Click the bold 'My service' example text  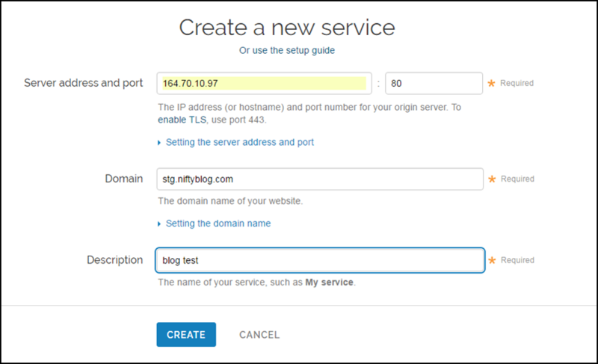click(x=329, y=283)
